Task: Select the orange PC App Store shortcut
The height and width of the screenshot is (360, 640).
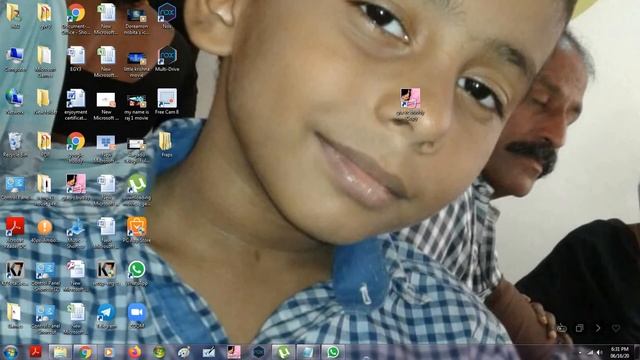Action: 136,230
